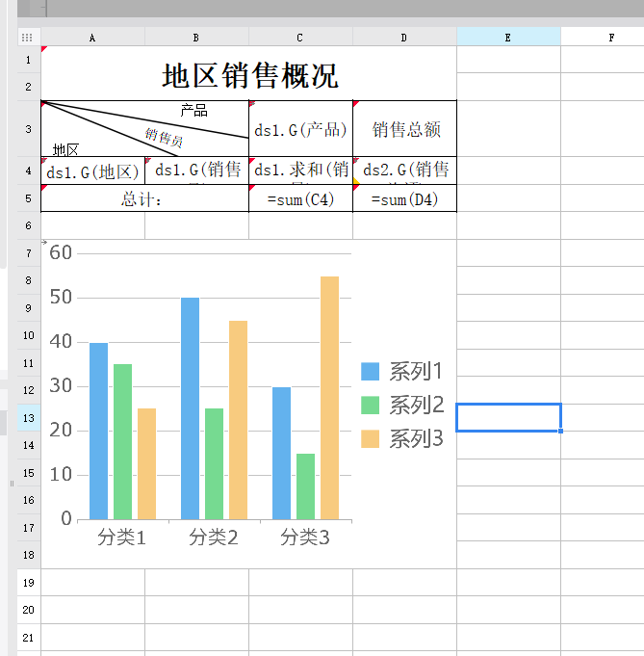This screenshot has width=644, height=656.
Task: Click the fill handle of the selected cell
Action: pyautogui.click(x=560, y=431)
